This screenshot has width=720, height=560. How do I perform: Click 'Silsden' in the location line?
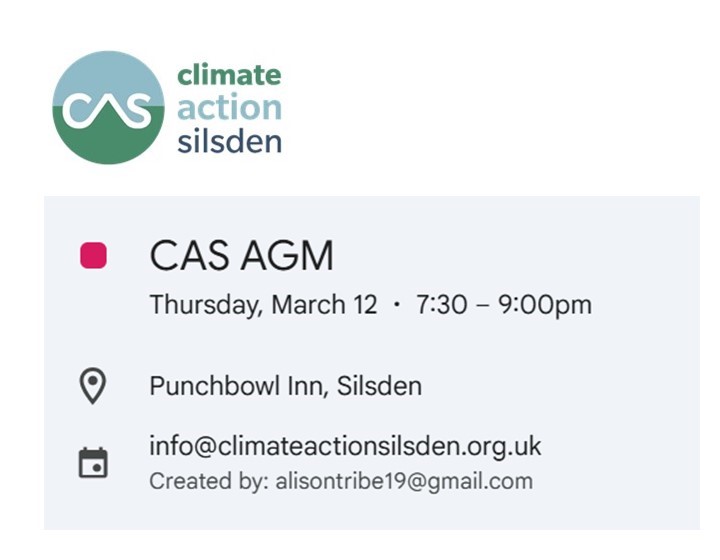tap(379, 385)
